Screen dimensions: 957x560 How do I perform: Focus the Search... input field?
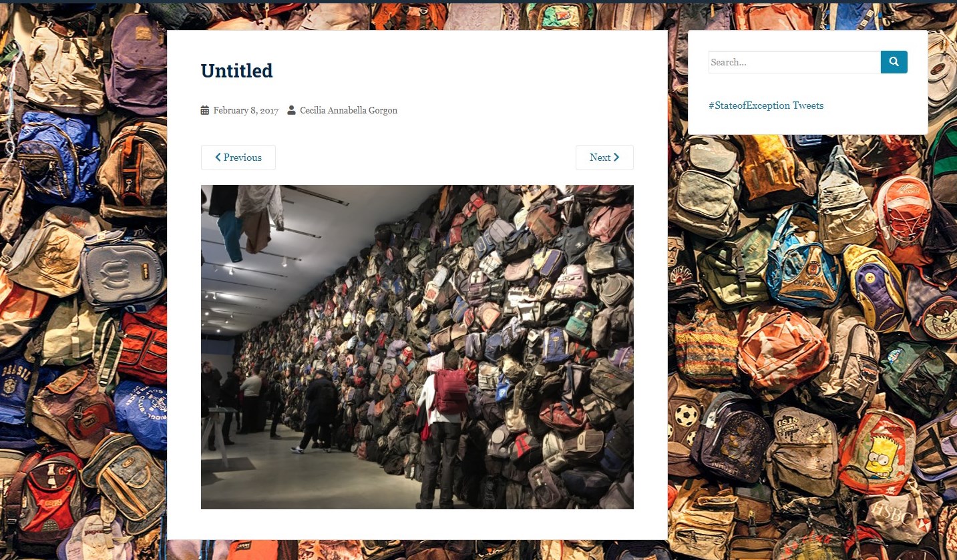pyautogui.click(x=795, y=62)
